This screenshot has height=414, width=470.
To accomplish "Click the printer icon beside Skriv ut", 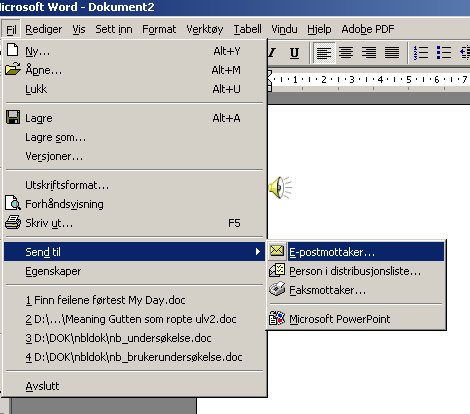I will [x=13, y=222].
